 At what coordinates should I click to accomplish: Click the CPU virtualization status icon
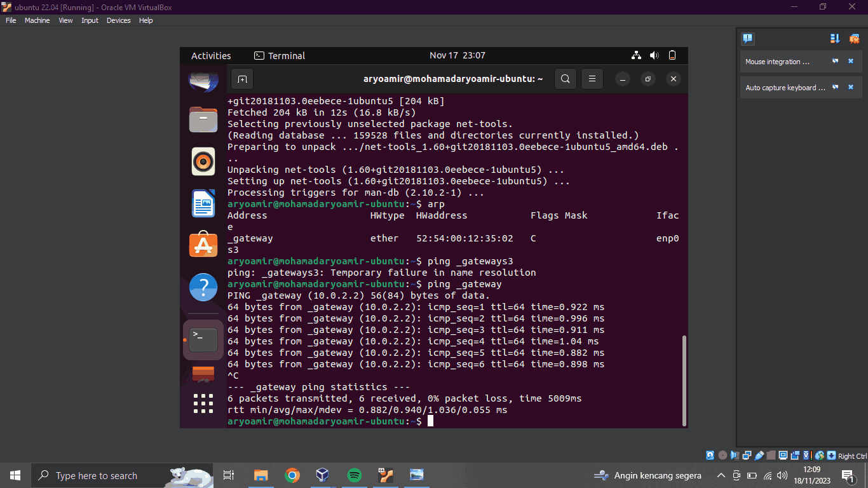tap(807, 456)
